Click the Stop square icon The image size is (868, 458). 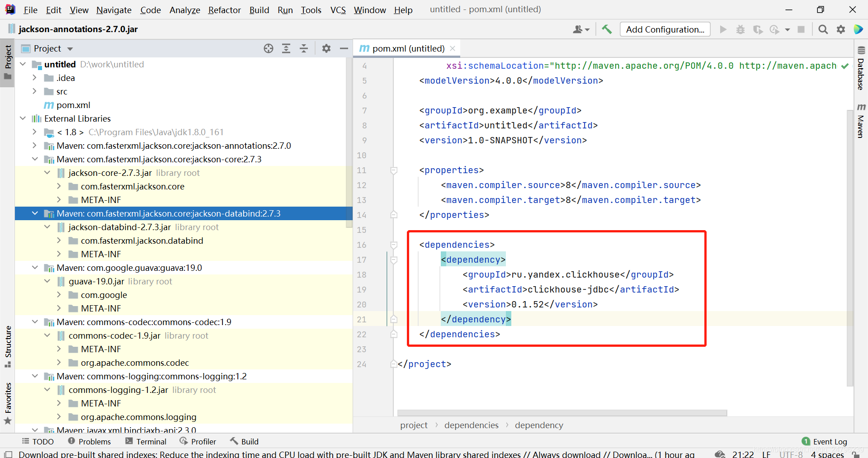[801, 29]
